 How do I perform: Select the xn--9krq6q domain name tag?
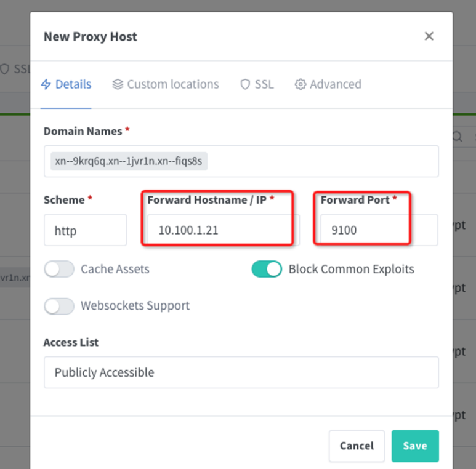point(129,161)
